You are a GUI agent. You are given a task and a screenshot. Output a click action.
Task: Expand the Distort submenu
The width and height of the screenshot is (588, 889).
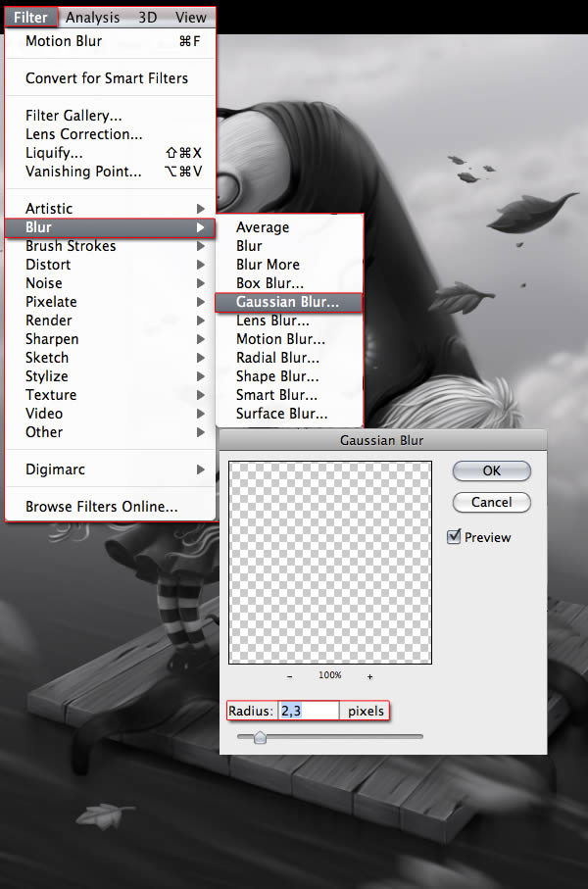point(110,265)
